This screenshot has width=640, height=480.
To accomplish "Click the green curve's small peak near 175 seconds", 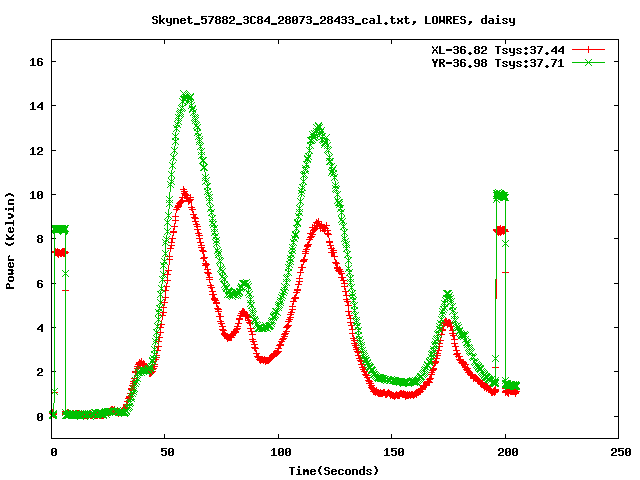I will 448,295.
